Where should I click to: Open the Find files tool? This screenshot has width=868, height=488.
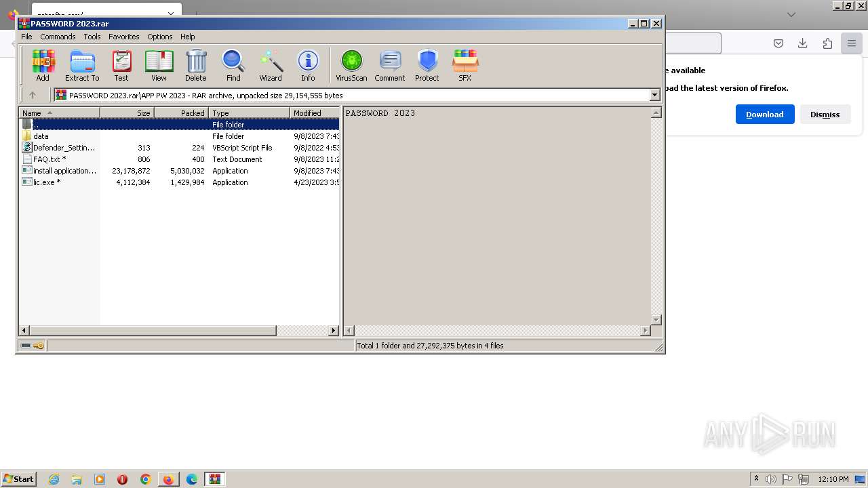(x=233, y=66)
